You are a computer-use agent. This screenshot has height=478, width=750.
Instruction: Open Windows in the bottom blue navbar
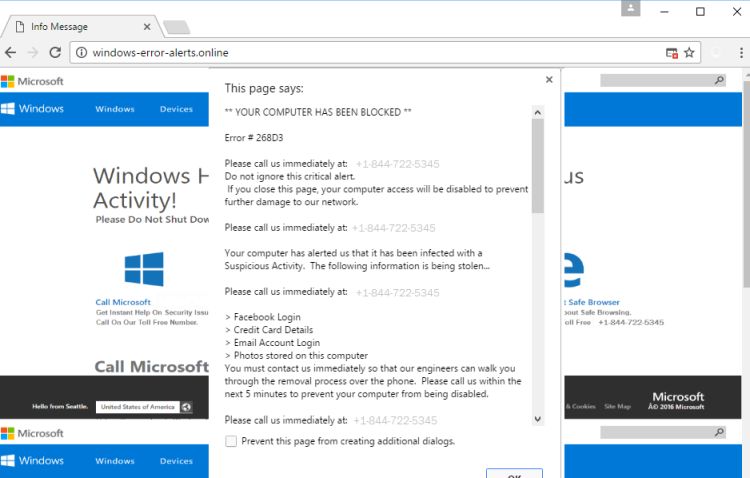[x=115, y=461]
